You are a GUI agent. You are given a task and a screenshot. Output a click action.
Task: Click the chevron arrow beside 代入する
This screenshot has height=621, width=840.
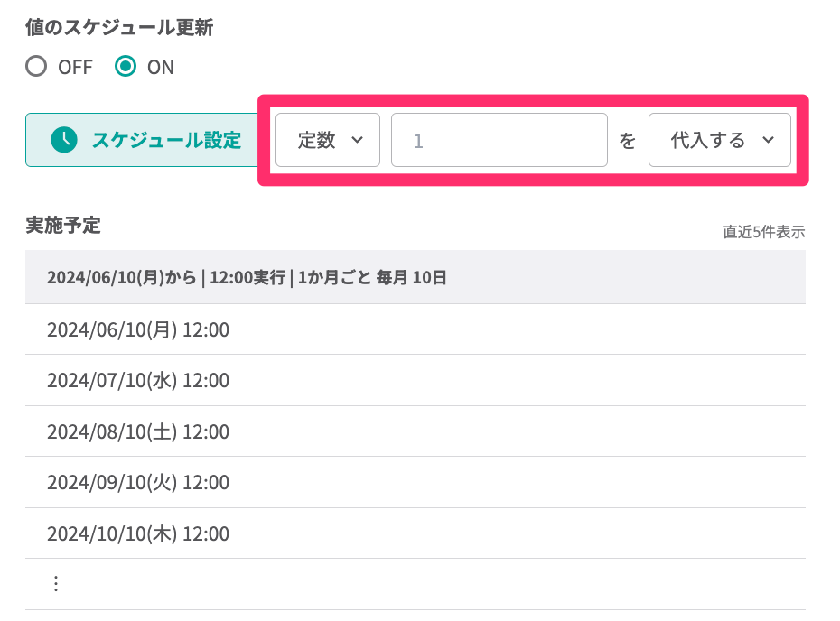pyautogui.click(x=769, y=140)
